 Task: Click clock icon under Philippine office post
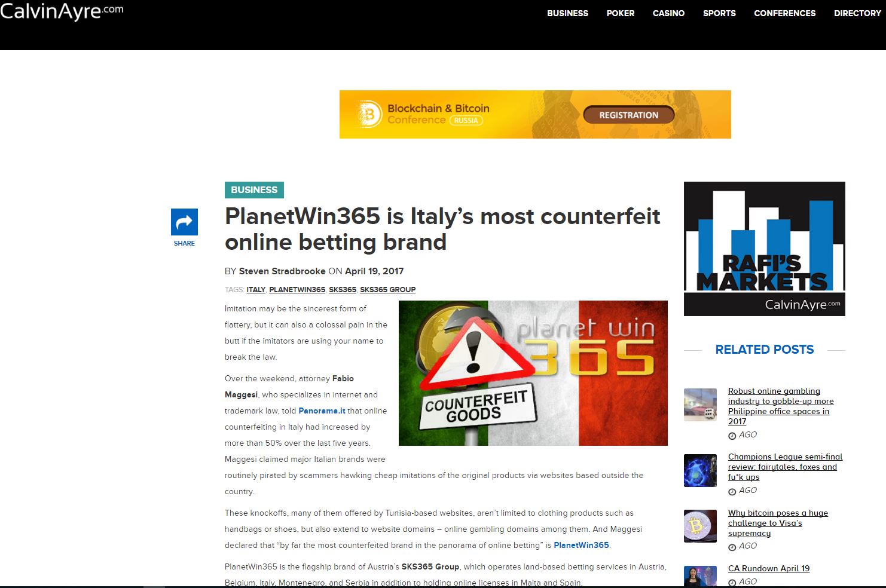click(x=732, y=436)
